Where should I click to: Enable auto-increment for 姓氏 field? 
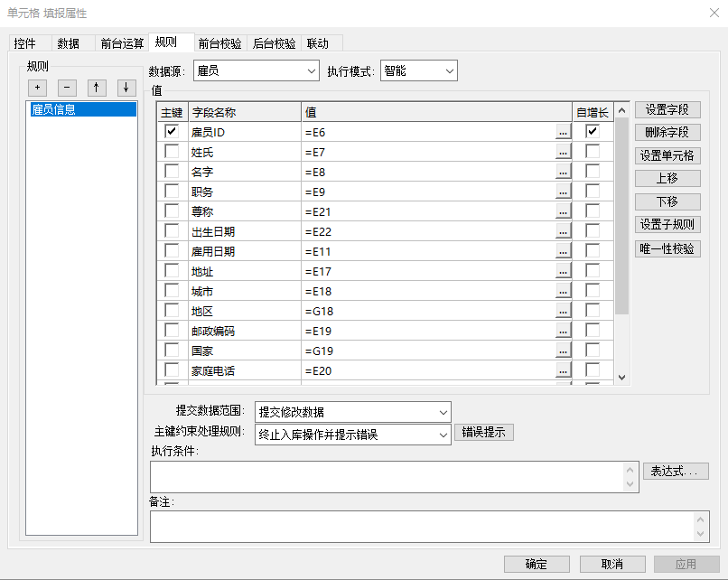(593, 152)
